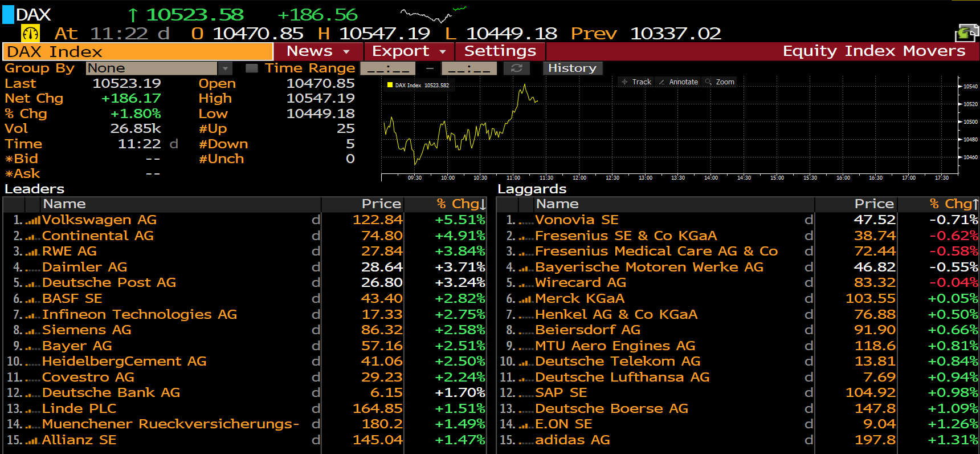980x454 pixels.
Task: Click the Time Range start time field
Action: click(388, 68)
